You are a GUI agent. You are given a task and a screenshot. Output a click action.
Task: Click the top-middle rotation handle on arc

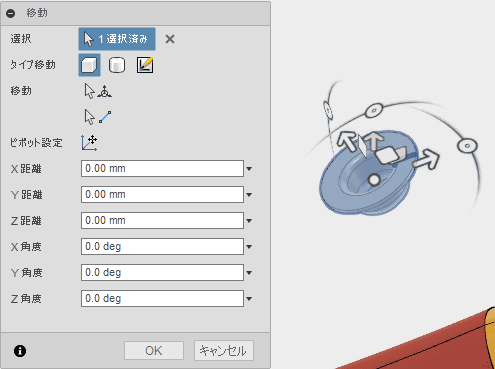374,110
